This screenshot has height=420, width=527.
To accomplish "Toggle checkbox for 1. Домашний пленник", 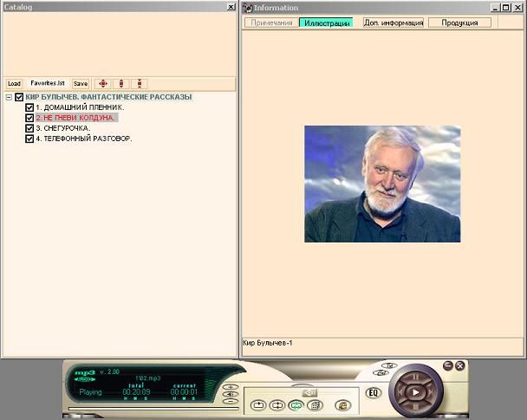I will (x=29, y=108).
